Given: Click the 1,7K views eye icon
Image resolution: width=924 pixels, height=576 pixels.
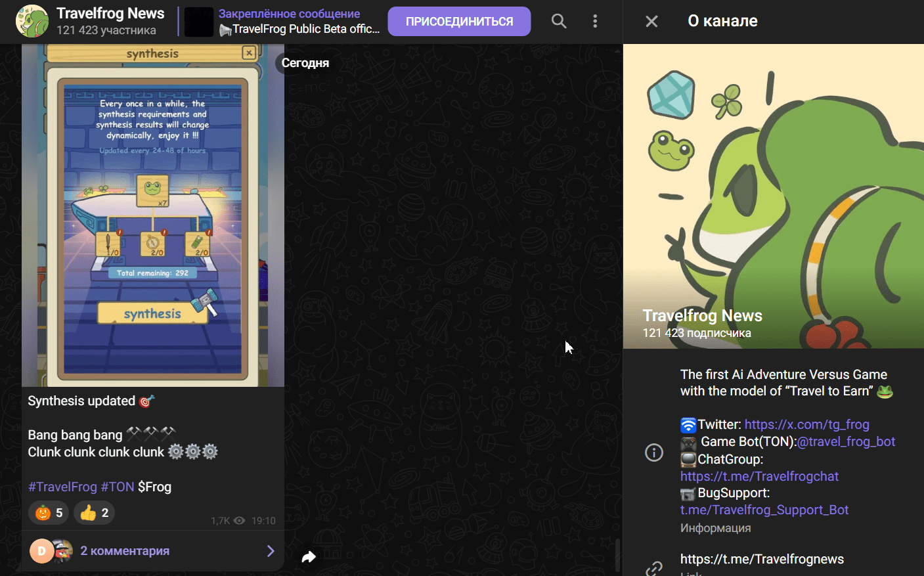Looking at the screenshot, I should click(x=240, y=521).
